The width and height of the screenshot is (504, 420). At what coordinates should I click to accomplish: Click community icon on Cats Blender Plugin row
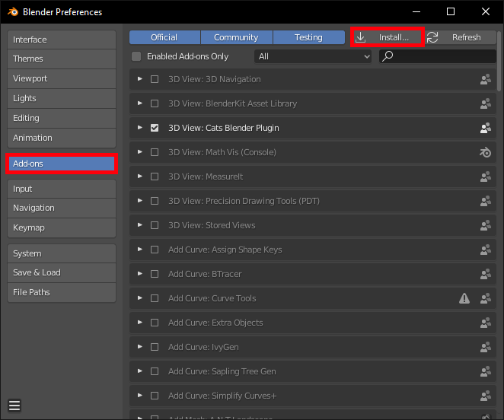coord(486,128)
